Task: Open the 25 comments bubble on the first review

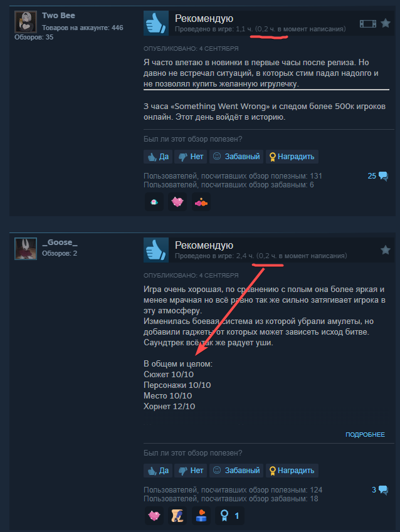Action: click(377, 176)
